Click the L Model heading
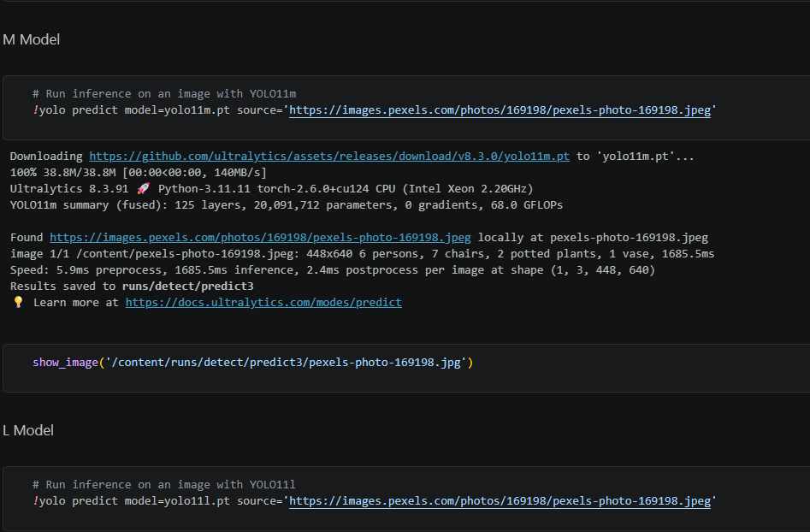The width and height of the screenshot is (810, 532). point(28,431)
